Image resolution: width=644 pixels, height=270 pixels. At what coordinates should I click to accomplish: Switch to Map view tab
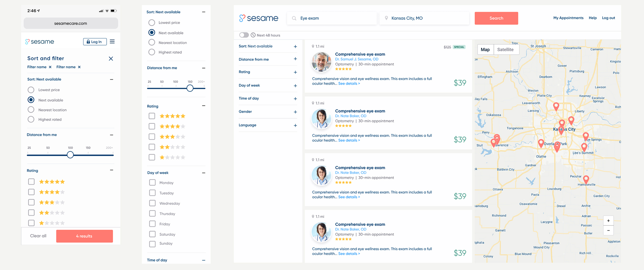[485, 49]
